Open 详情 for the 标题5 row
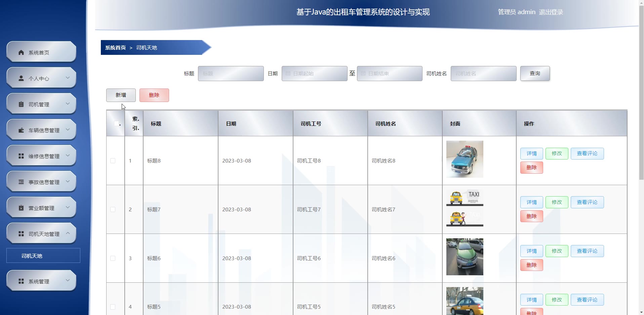This screenshot has width=644, height=315. (532, 300)
